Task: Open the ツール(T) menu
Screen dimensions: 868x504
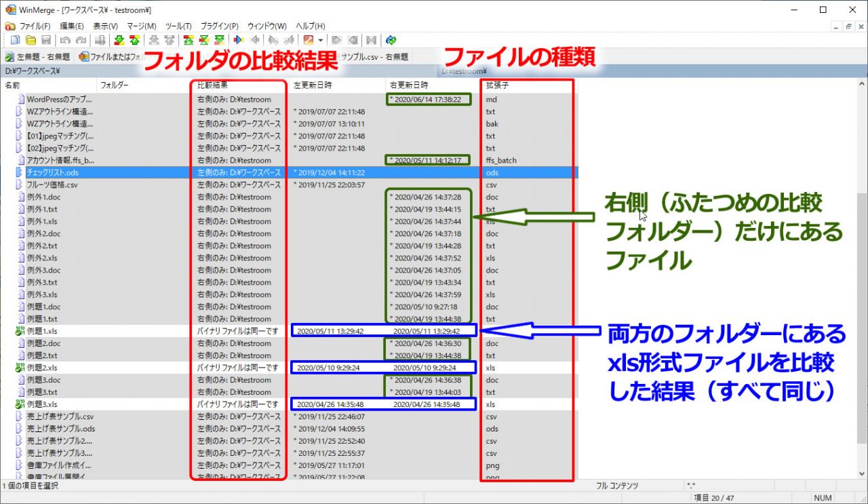Action: click(178, 26)
